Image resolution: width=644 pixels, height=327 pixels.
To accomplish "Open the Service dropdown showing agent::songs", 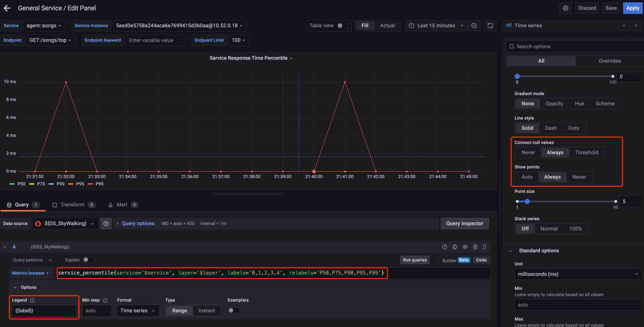I will (44, 26).
